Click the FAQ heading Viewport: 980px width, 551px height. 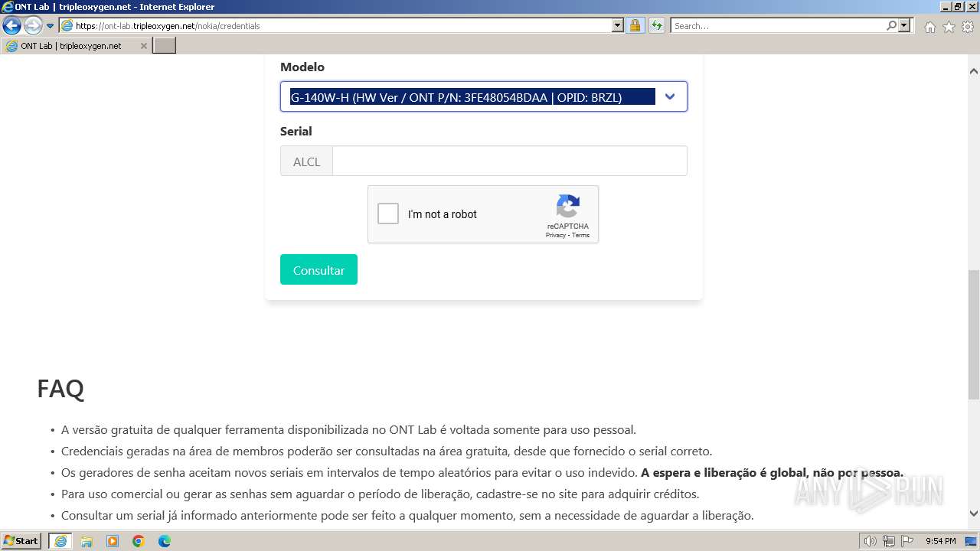click(x=60, y=389)
